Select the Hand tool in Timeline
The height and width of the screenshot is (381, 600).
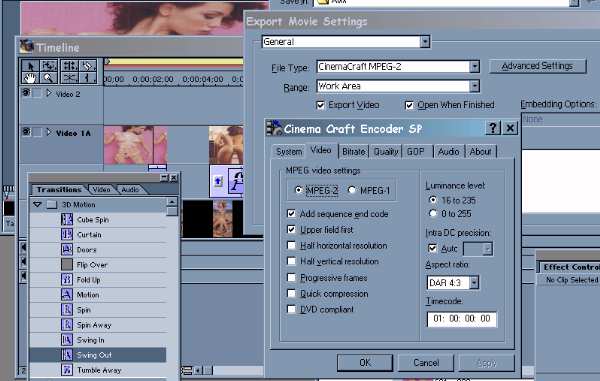pos(30,78)
